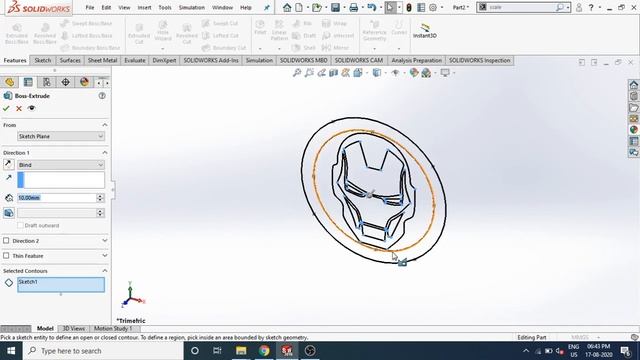Click in the search commands box
Image resolution: width=640 pixels, height=360 pixels.
click(x=520, y=7)
